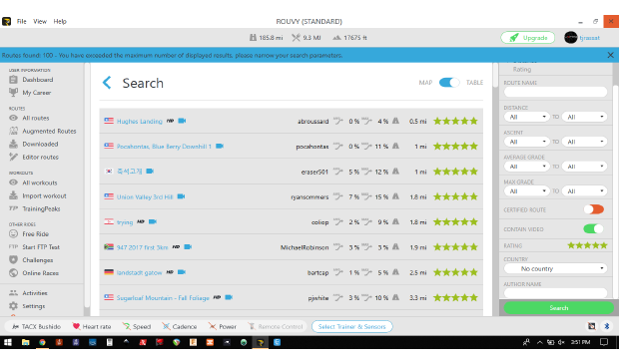Open the Max Grade minimum dropdown
This screenshot has height=364, width=619.
point(526,191)
